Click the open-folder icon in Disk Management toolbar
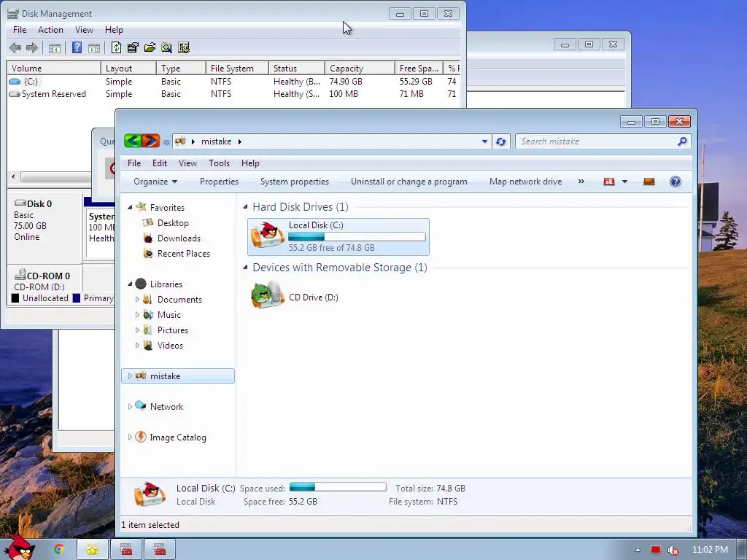Image resolution: width=747 pixels, height=560 pixels. (150, 47)
